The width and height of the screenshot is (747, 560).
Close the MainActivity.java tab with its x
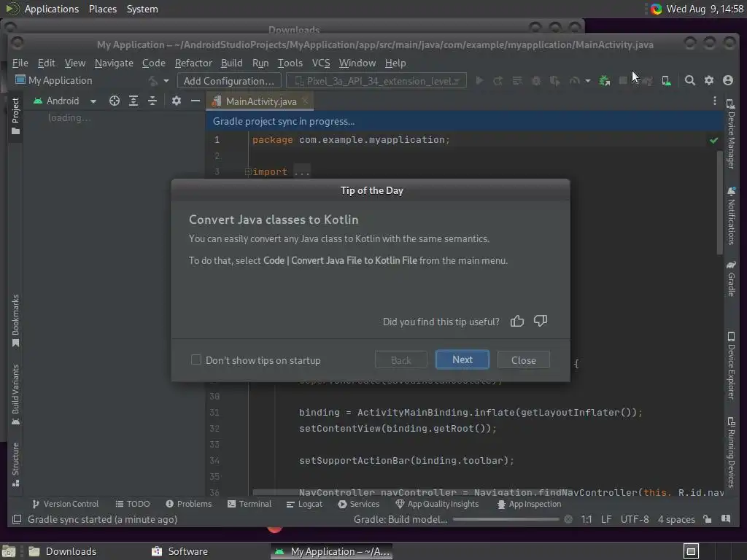tap(305, 101)
